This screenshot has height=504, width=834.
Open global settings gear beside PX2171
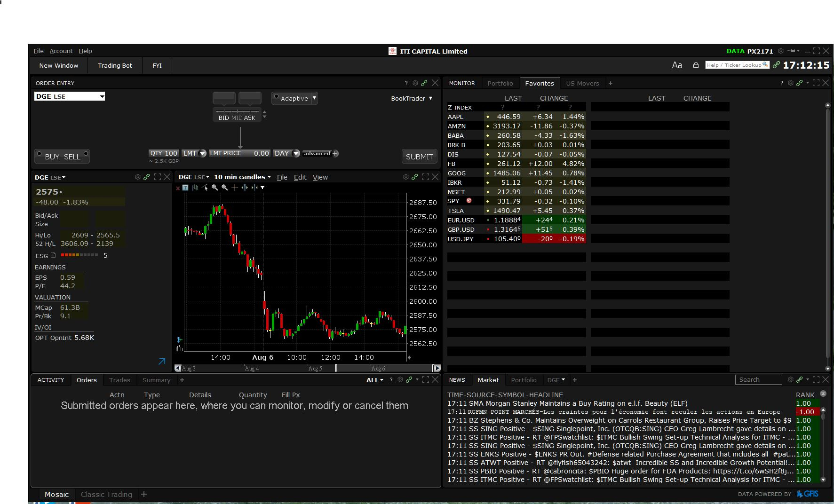coord(781,51)
